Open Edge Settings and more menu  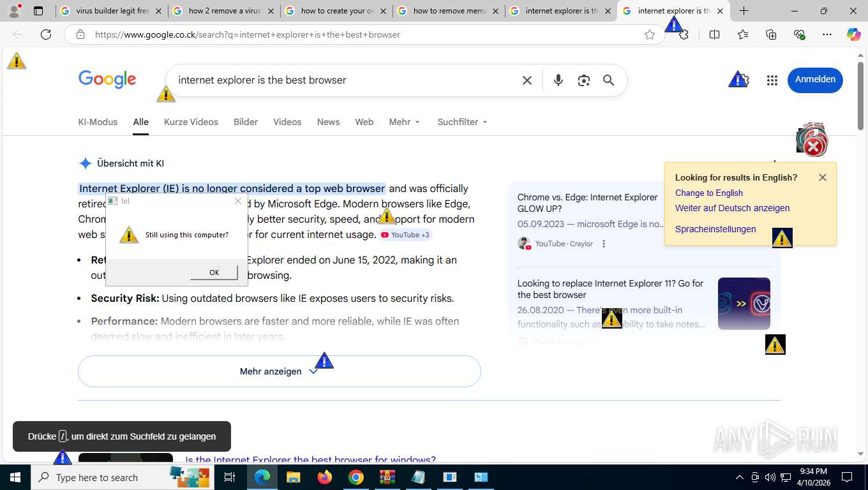click(827, 34)
